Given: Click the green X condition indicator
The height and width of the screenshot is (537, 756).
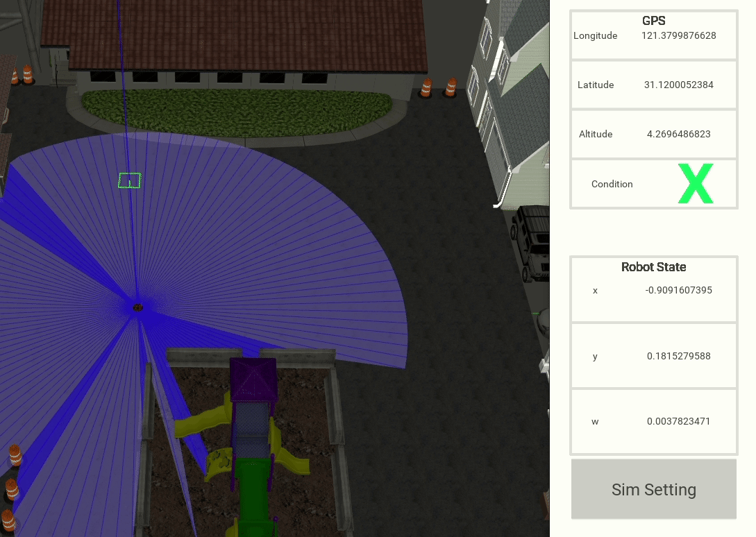Looking at the screenshot, I should 695,185.
